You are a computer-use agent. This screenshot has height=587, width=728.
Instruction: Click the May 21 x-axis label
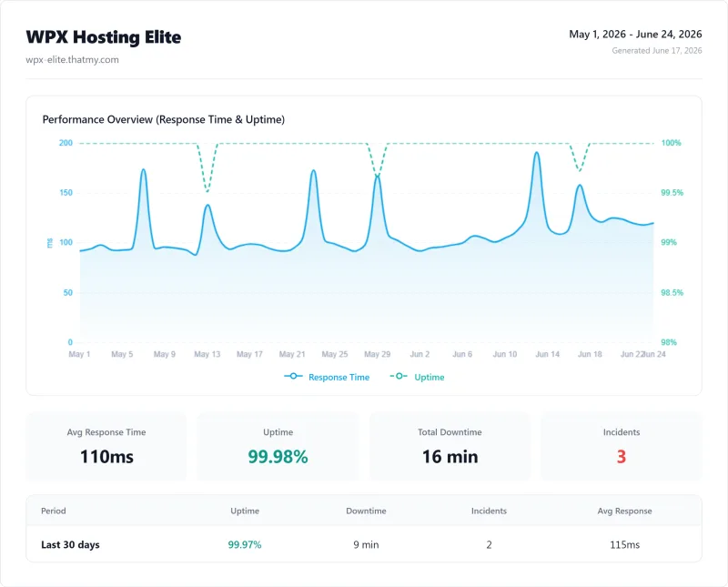[292, 354]
